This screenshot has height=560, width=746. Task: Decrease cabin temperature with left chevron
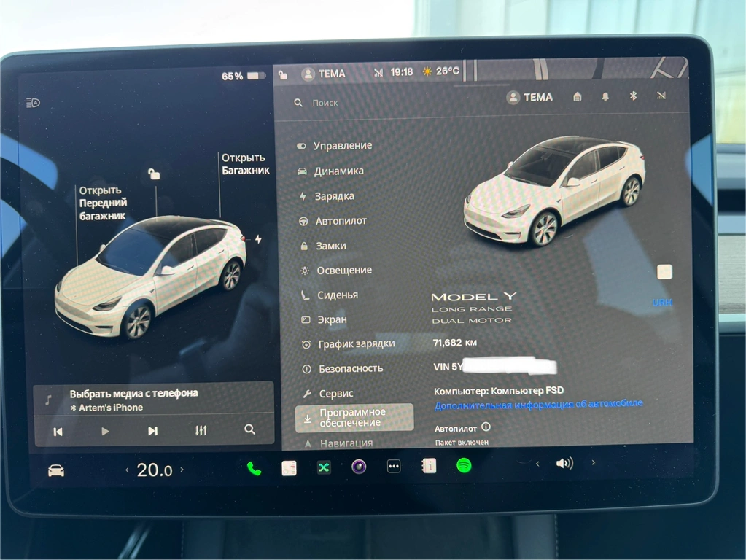[x=127, y=470]
